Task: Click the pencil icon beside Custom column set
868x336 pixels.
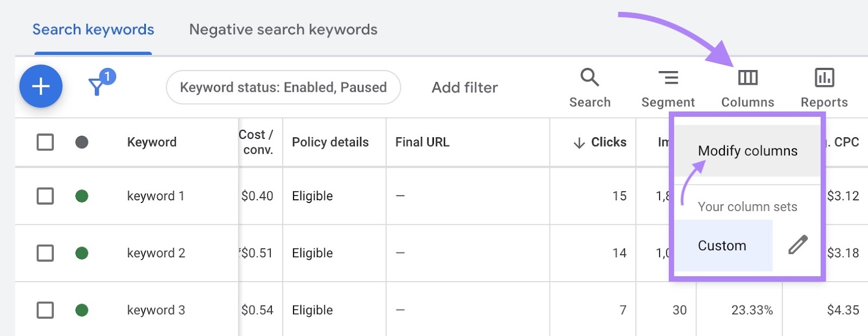Action: click(x=796, y=245)
